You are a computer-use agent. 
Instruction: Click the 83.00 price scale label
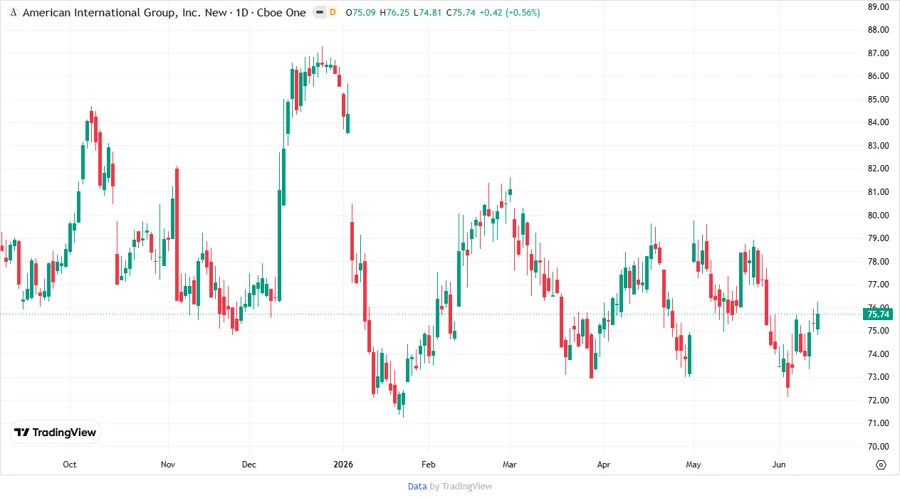pos(878,146)
